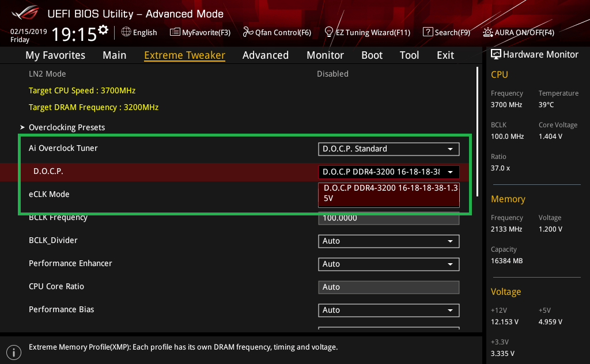Click the Performance Bias label

point(61,309)
